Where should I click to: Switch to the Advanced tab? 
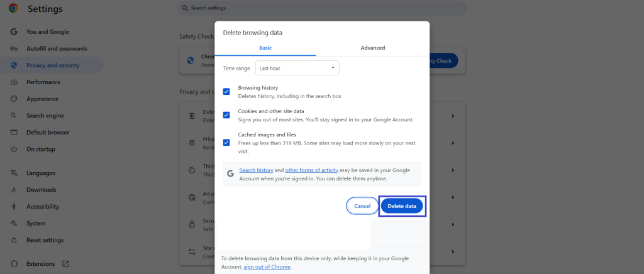[x=373, y=48]
